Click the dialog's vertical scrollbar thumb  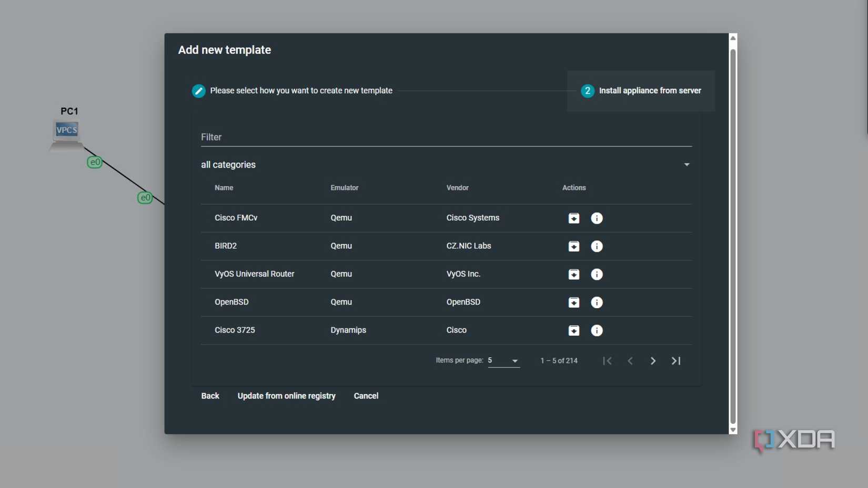click(733, 237)
